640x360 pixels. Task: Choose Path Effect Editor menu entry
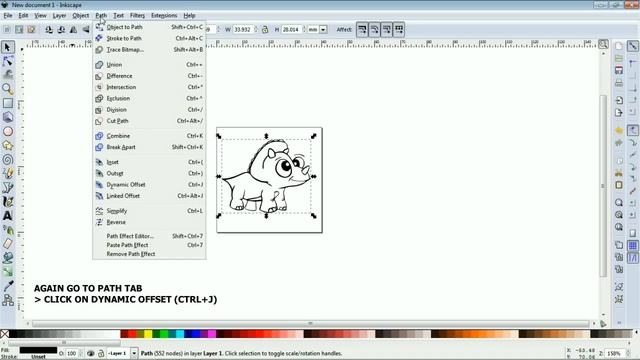pos(149,236)
